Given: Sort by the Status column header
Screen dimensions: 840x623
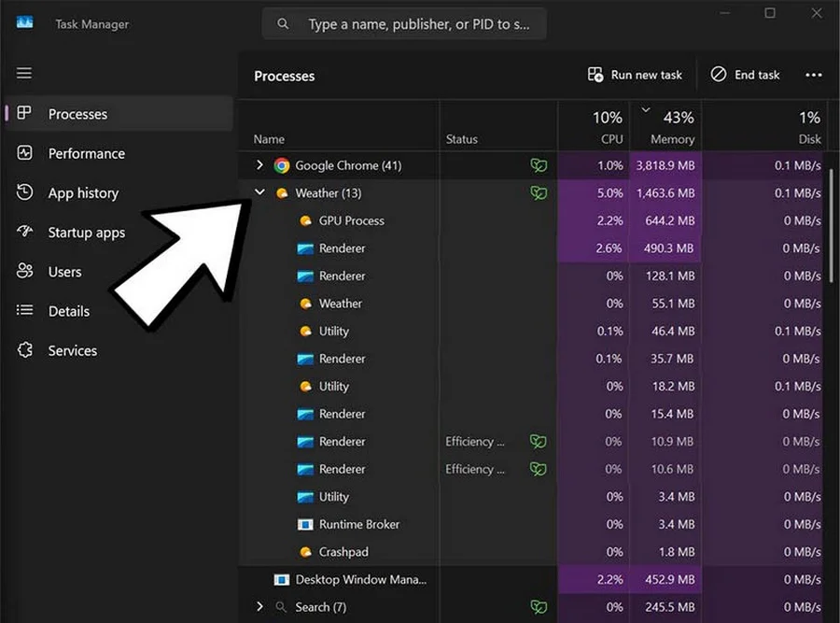Looking at the screenshot, I should click(498, 125).
